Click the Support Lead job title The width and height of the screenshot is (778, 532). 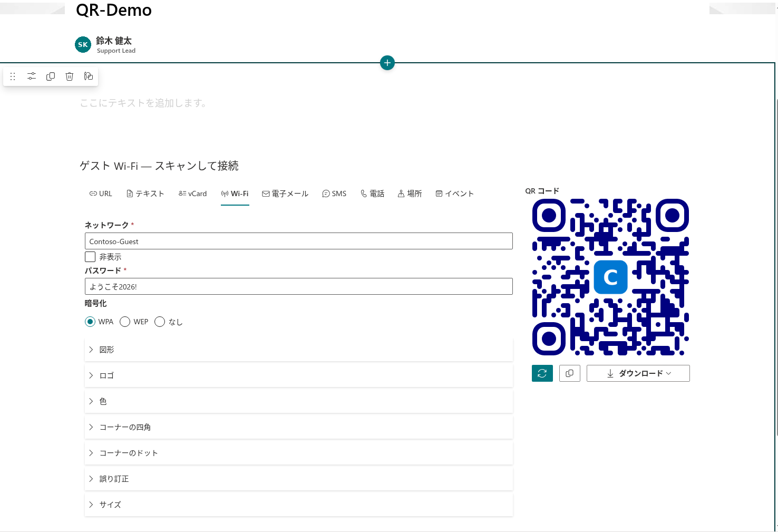(x=116, y=51)
